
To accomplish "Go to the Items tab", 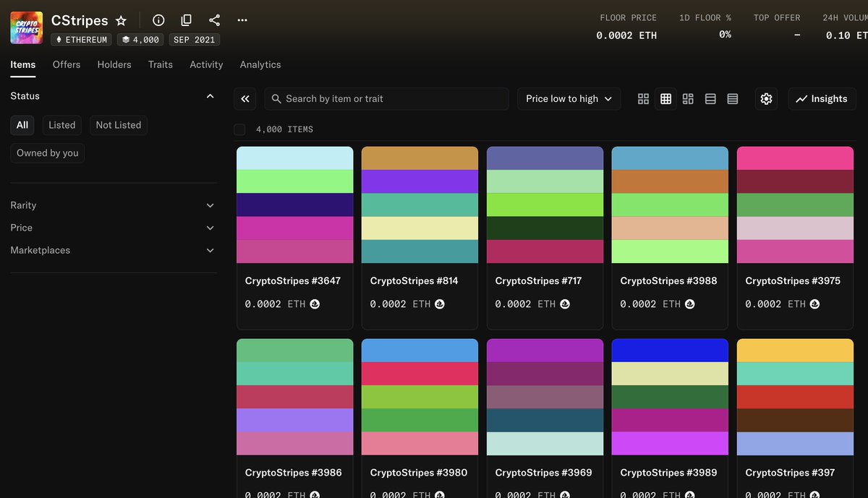I will pos(23,64).
